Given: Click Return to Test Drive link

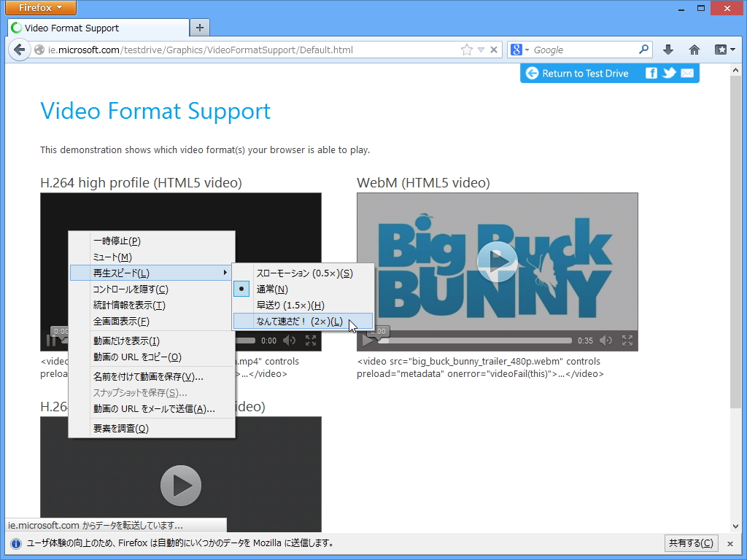Looking at the screenshot, I should click(x=577, y=74).
